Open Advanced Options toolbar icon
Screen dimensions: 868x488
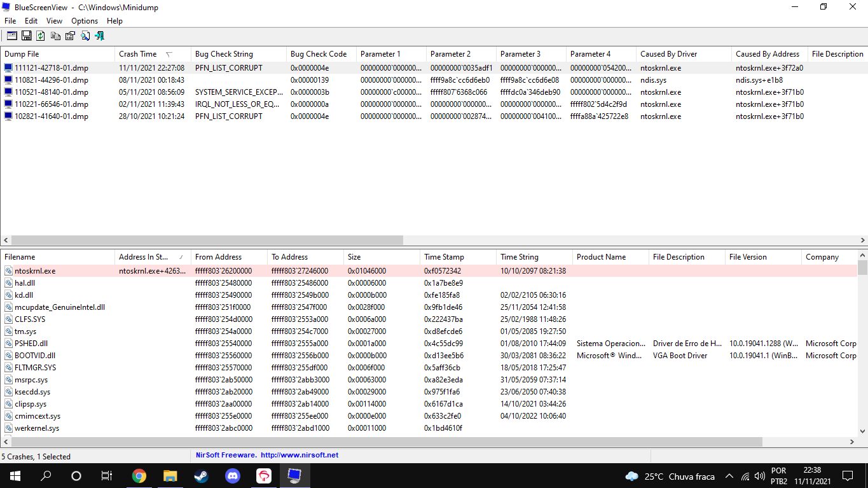tap(11, 36)
